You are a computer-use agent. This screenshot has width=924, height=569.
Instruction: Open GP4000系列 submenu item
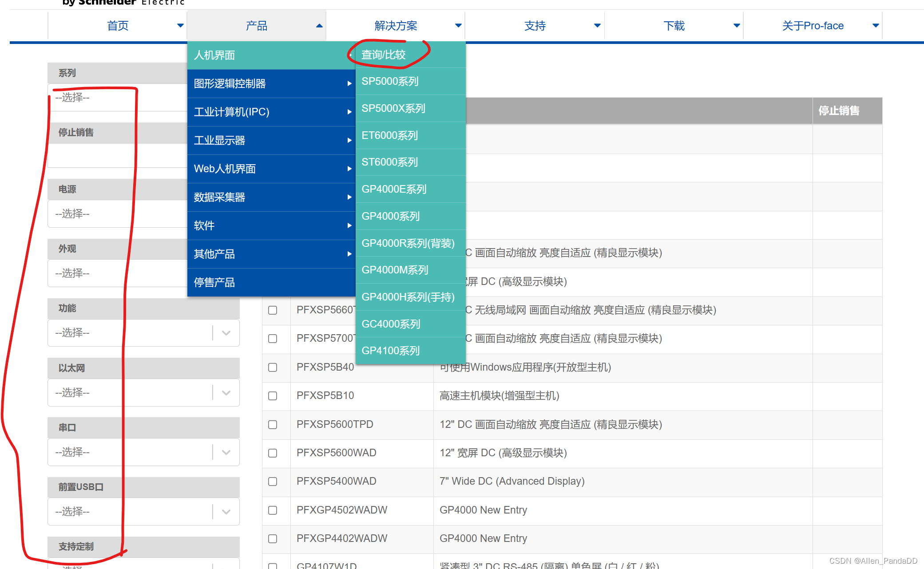410,216
